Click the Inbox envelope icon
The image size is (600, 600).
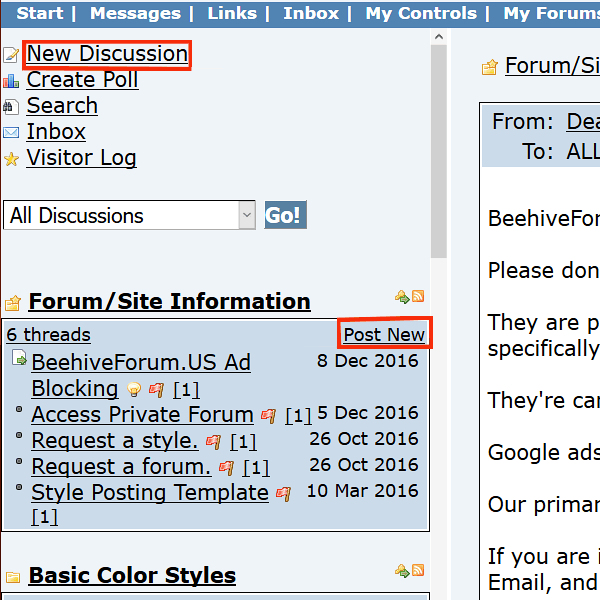(11, 133)
